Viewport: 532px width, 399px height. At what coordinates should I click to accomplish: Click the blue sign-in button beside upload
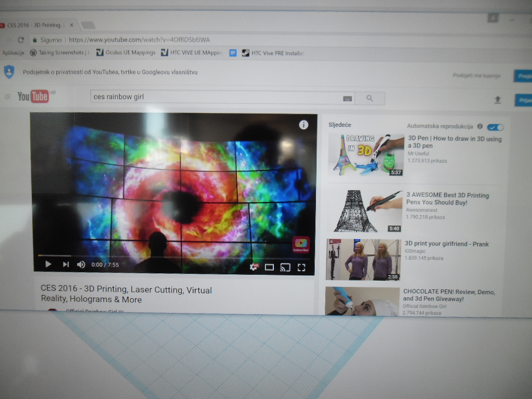(x=524, y=100)
